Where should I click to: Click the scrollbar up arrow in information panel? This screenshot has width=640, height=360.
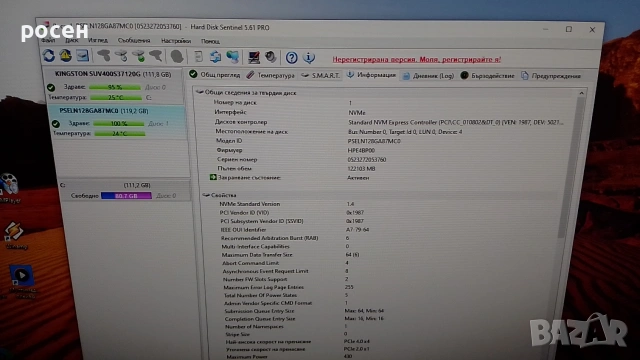[x=582, y=93]
